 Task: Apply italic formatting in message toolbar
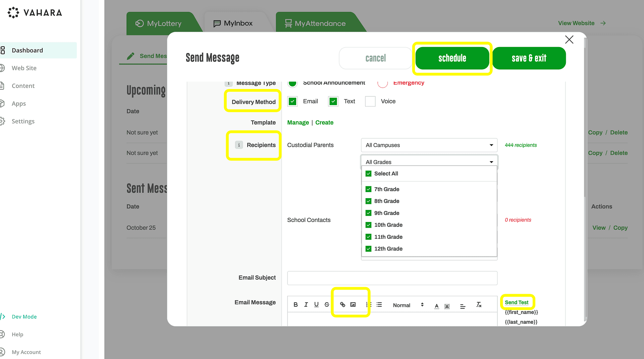(x=306, y=305)
